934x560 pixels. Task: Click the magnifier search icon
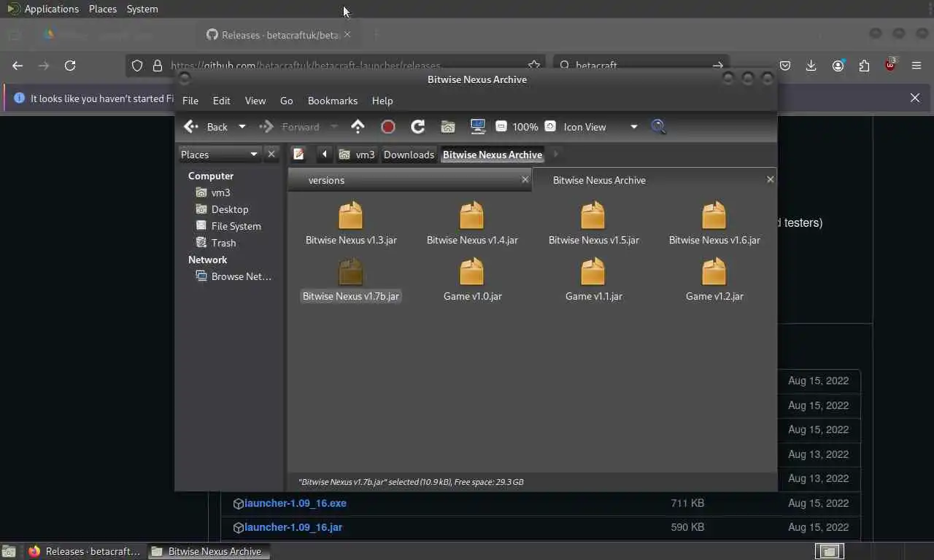pyautogui.click(x=658, y=127)
